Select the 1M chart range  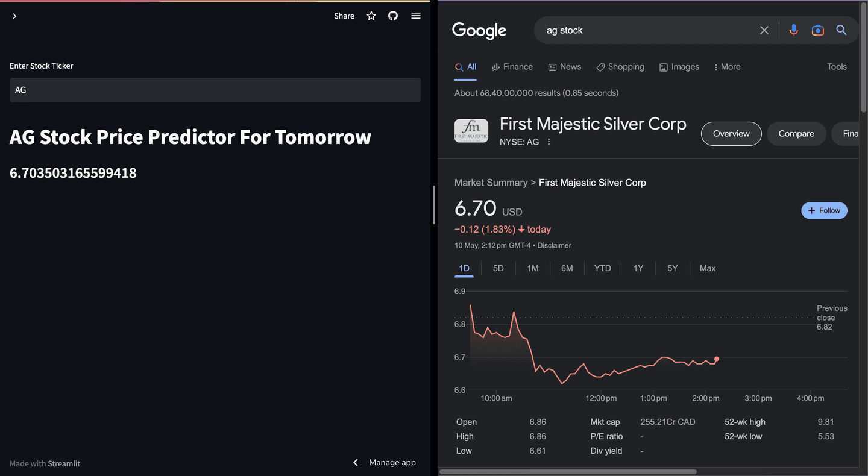pyautogui.click(x=533, y=268)
